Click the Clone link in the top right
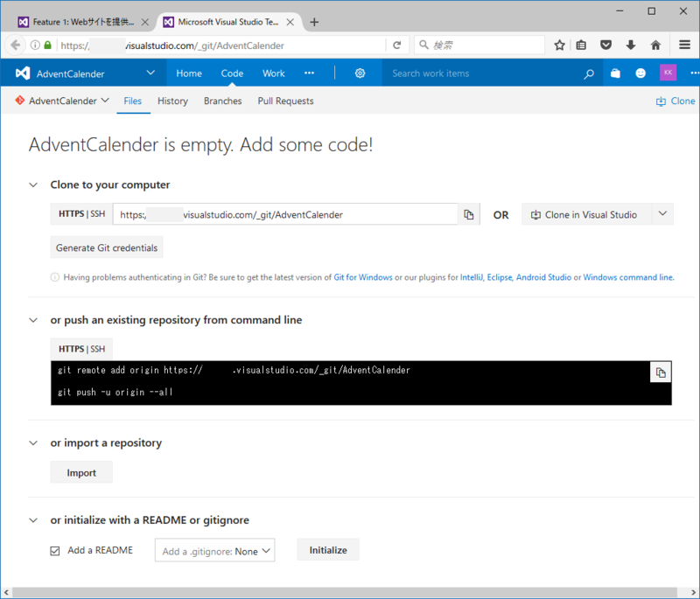Viewport: 700px width, 599px height. pos(675,101)
